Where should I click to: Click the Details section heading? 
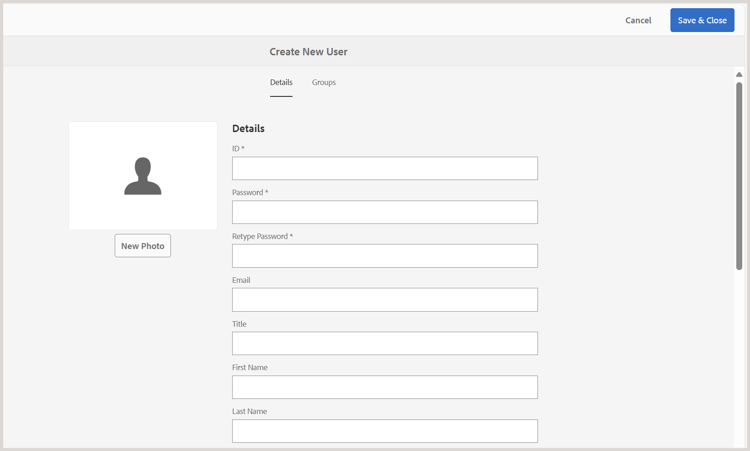click(x=248, y=128)
